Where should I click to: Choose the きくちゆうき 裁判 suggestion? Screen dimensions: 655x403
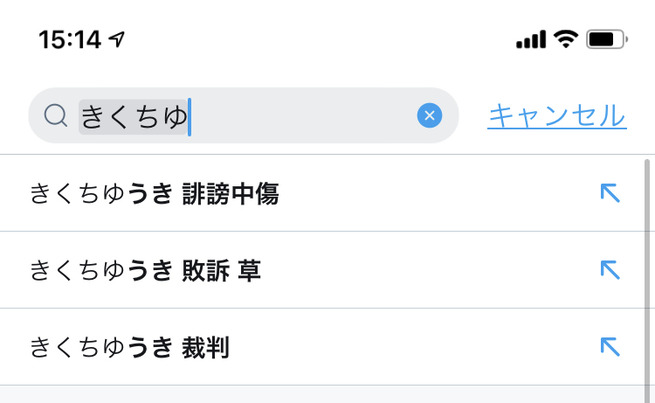coord(130,348)
